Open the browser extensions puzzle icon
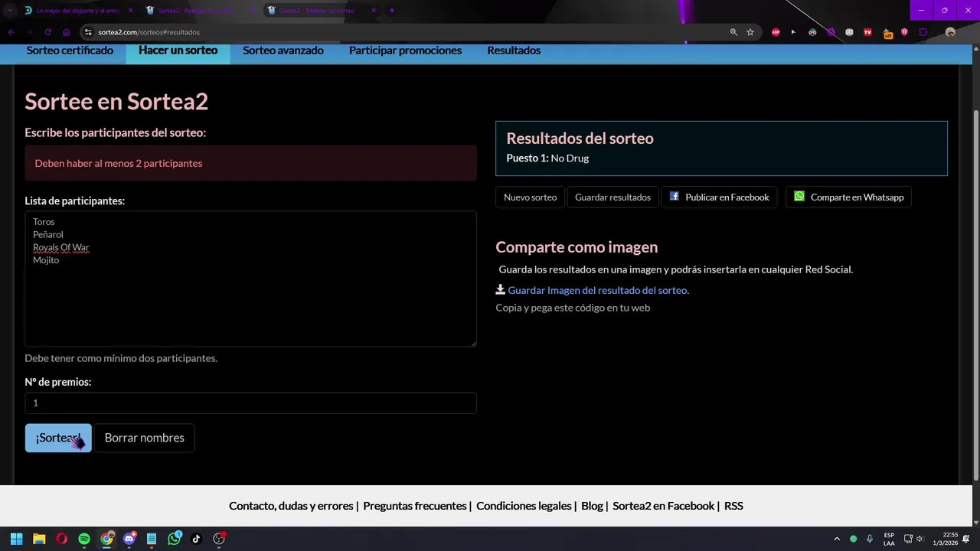Viewport: 980px width, 551px height. coord(923,32)
